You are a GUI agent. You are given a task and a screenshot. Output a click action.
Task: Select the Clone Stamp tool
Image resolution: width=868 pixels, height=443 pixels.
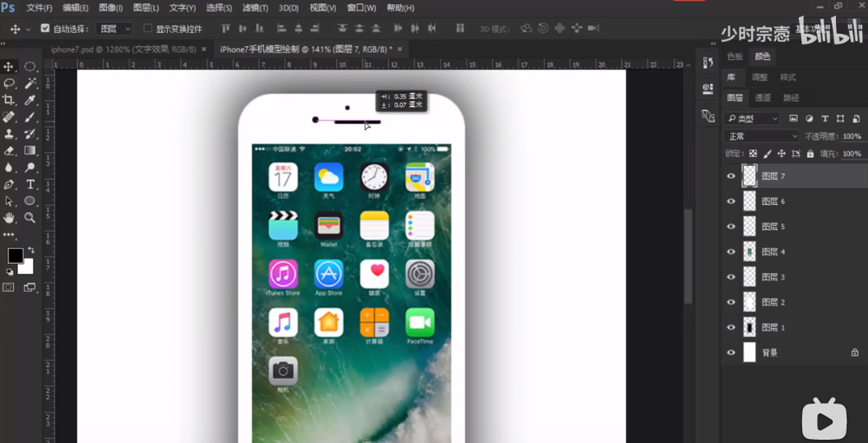tap(9, 134)
